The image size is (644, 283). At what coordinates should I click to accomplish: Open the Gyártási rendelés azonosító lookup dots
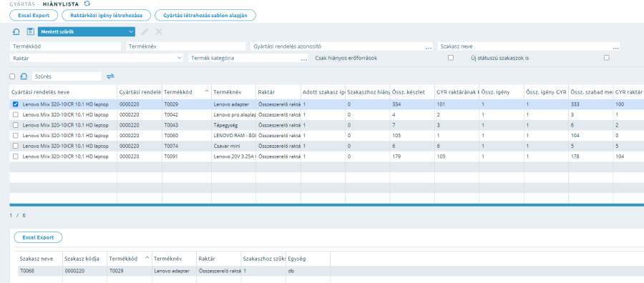point(429,48)
